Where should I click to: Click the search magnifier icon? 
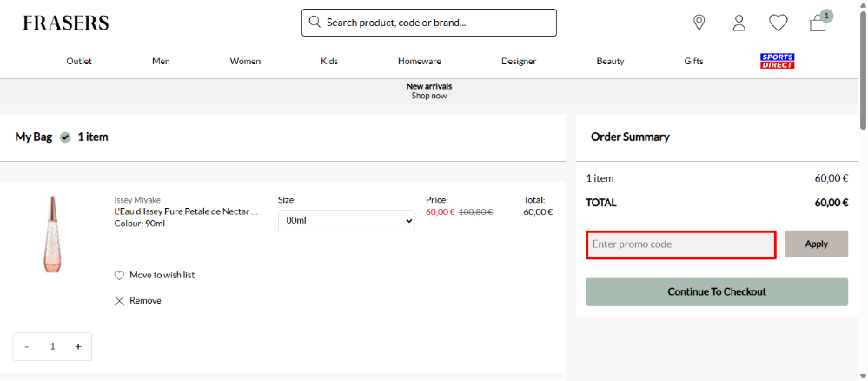pos(315,23)
